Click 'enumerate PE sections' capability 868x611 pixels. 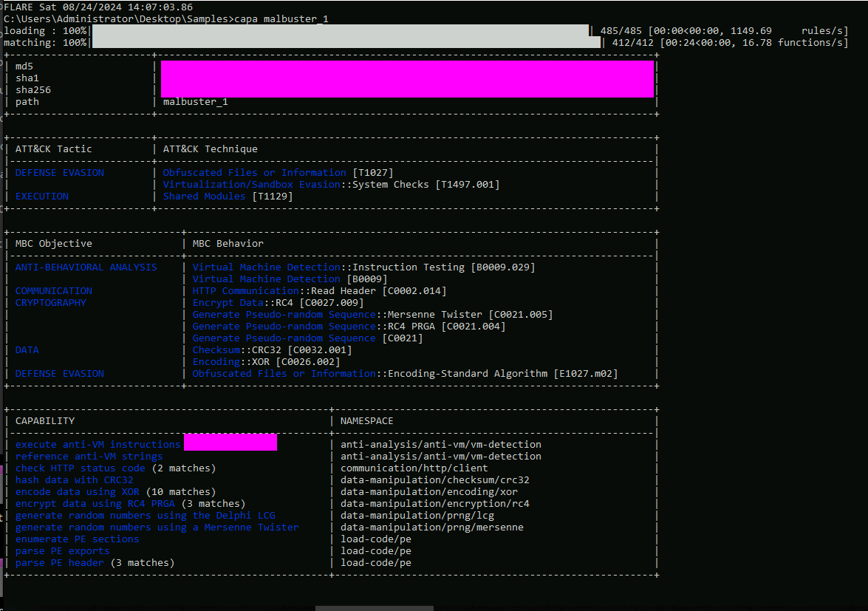(77, 539)
